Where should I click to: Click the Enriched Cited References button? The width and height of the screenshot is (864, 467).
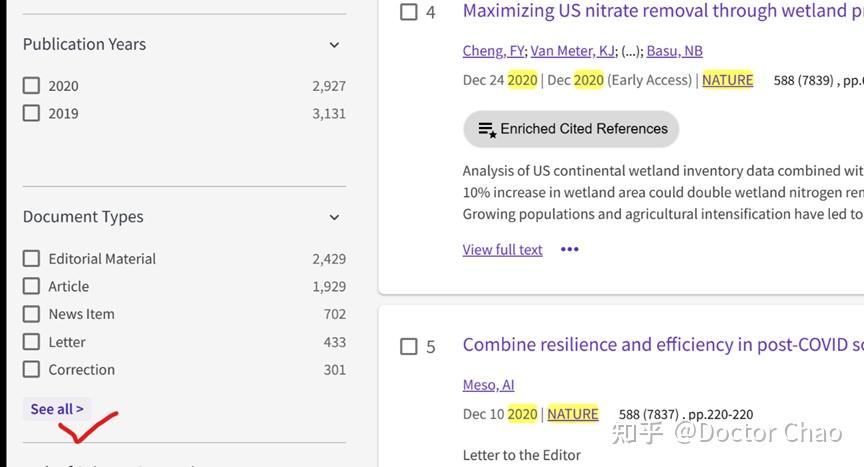pyautogui.click(x=571, y=129)
